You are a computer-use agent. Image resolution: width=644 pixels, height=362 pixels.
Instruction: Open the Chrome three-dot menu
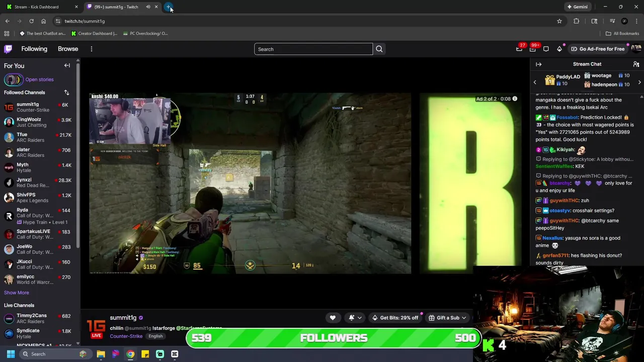coord(636,21)
